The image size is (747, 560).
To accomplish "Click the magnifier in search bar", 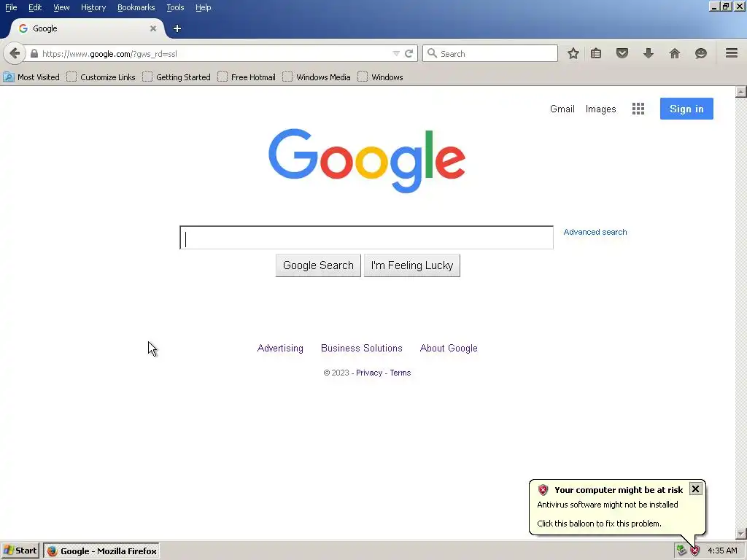I will click(432, 53).
